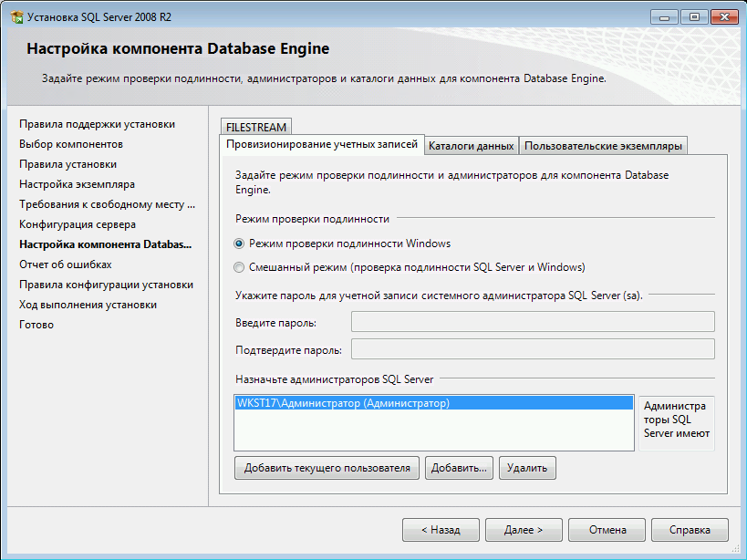
Task: Click the SQL Server setup title bar icon
Action: [16, 17]
